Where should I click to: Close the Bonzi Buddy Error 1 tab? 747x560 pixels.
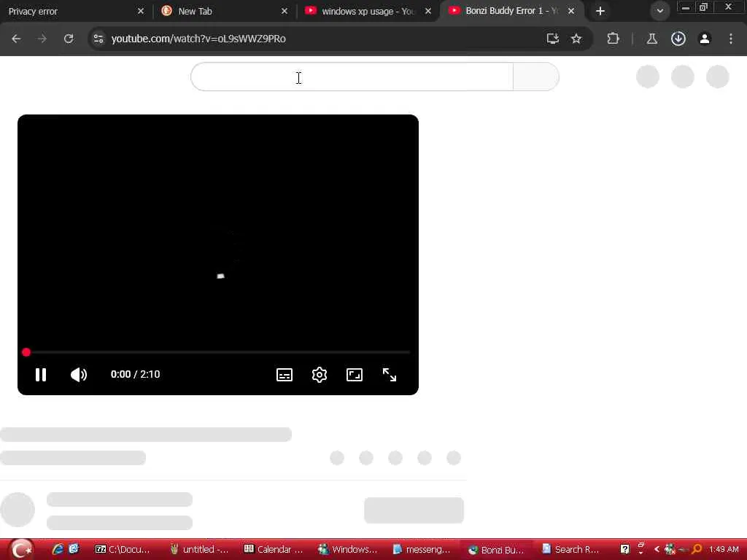[x=571, y=10]
